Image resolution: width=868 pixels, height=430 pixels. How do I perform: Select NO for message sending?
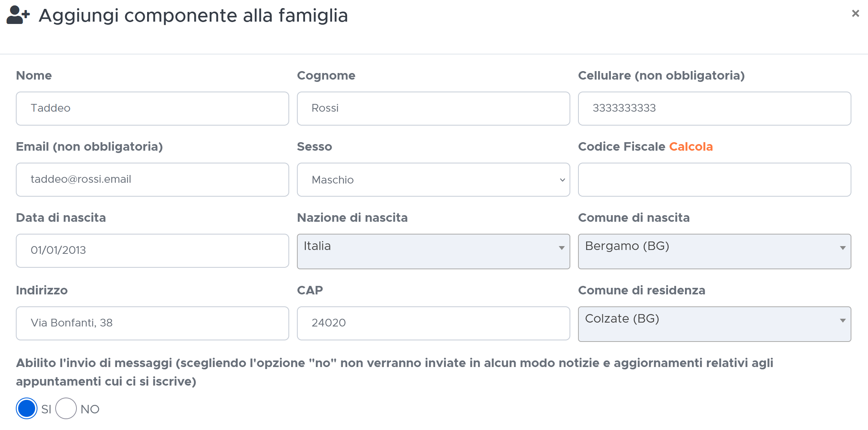[66, 408]
